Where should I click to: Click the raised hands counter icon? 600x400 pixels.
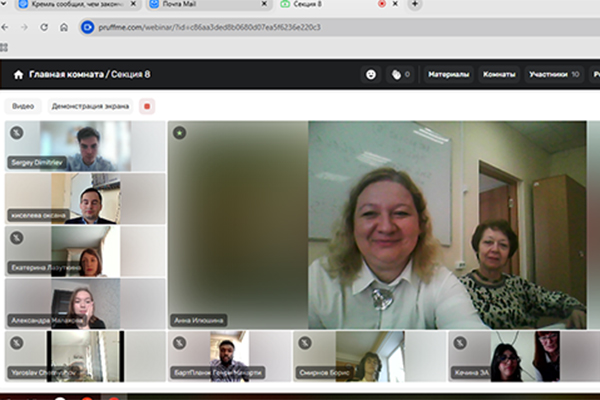401,74
